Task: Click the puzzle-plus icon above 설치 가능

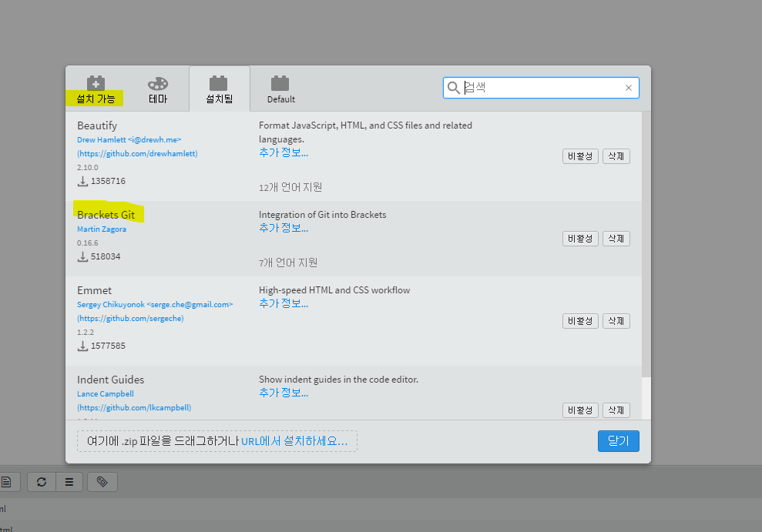Action: pos(96,83)
